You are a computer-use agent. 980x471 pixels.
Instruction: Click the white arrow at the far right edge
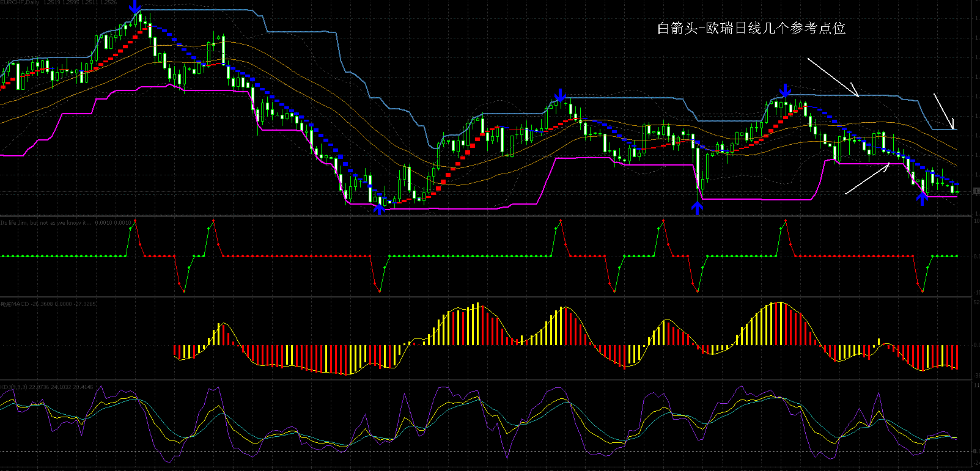(x=944, y=111)
